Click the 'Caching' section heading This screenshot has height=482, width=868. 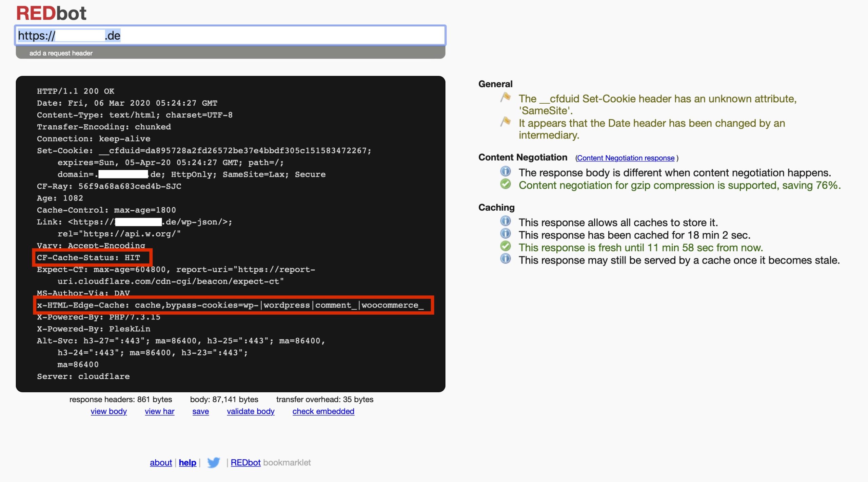496,207
